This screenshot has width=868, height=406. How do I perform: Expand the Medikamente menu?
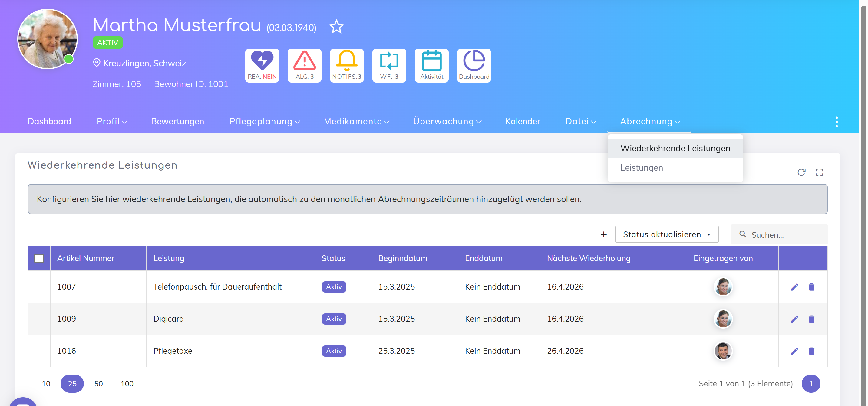pyautogui.click(x=356, y=121)
